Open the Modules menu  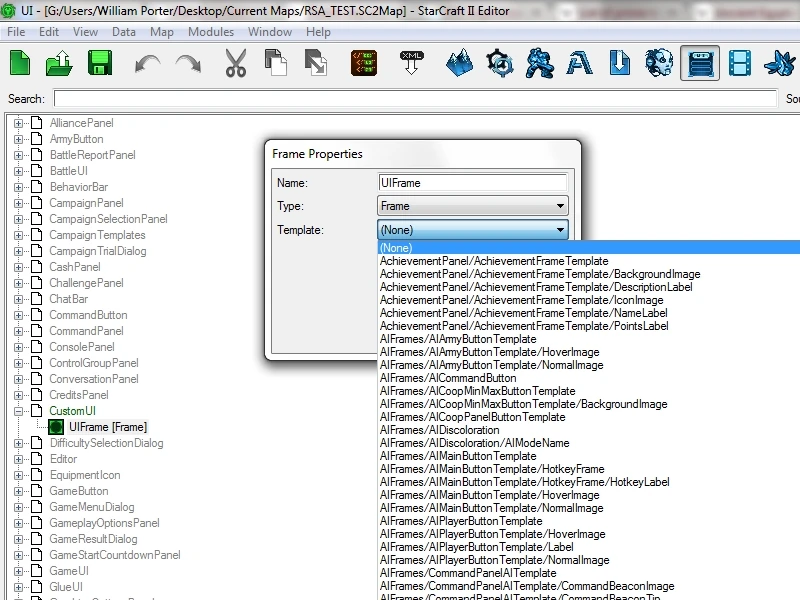[x=211, y=32]
